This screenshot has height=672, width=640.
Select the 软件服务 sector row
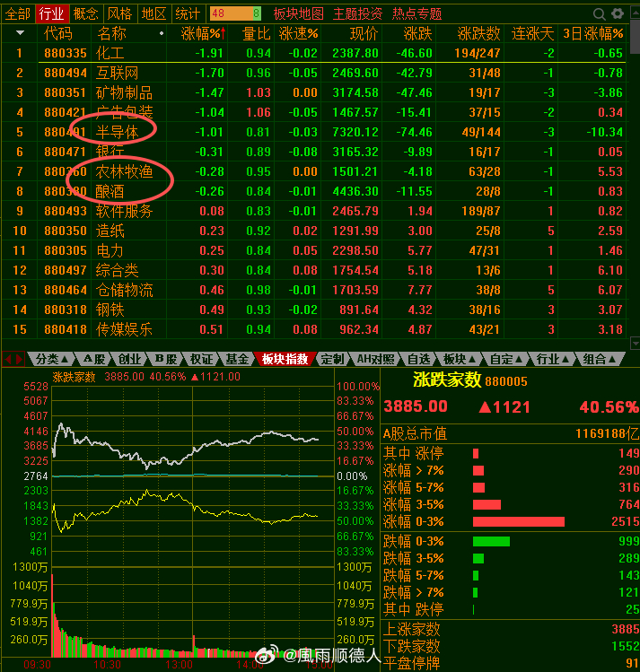[x=315, y=211]
